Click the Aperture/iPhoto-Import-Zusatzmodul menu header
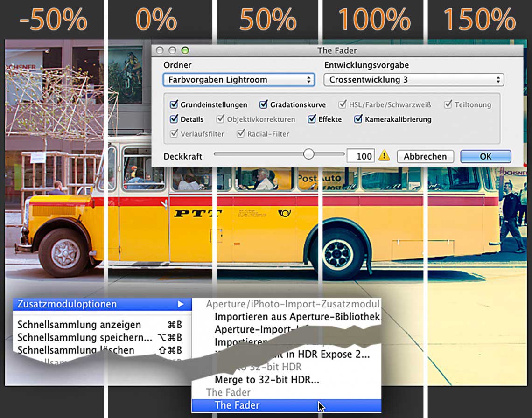This screenshot has width=532, height=418. tap(293, 304)
